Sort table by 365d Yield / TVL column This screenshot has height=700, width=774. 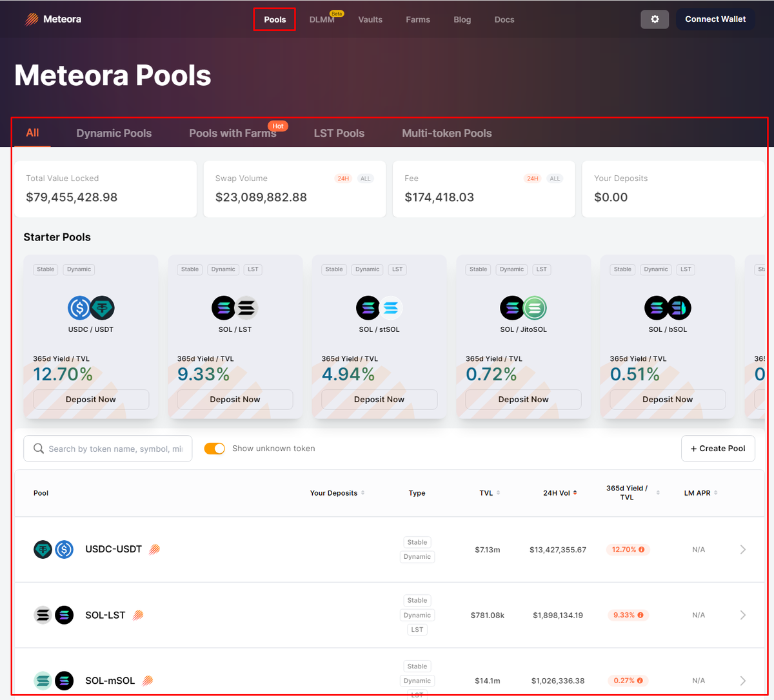pyautogui.click(x=633, y=493)
